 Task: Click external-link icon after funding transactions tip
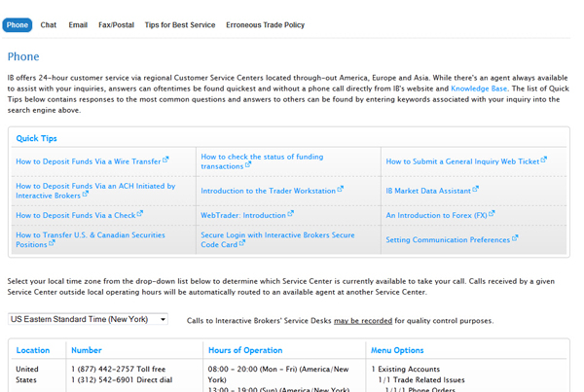click(x=248, y=164)
